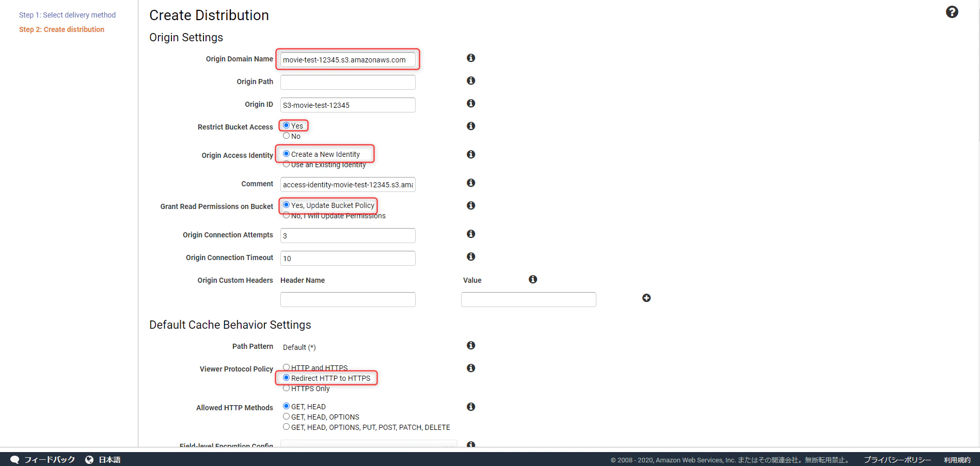This screenshot has height=466, width=980.
Task: Show info icon for Restrict Bucket Access
Action: point(471,126)
